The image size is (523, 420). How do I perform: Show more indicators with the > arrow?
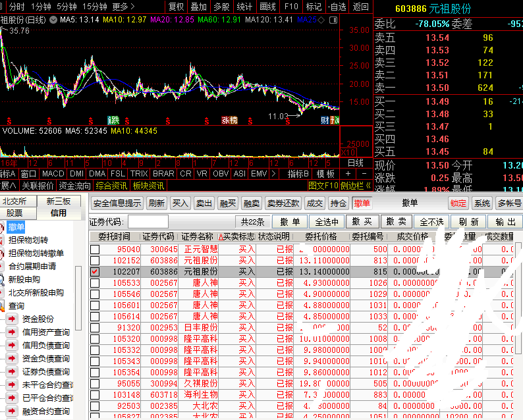274,174
